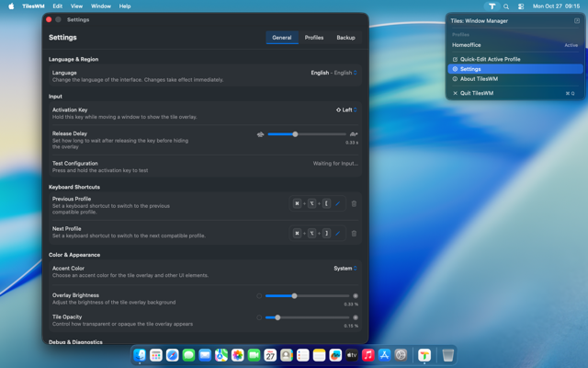Click the window icon in Tiles popup header
Viewport: 588px width, 368px height.
(x=577, y=20)
